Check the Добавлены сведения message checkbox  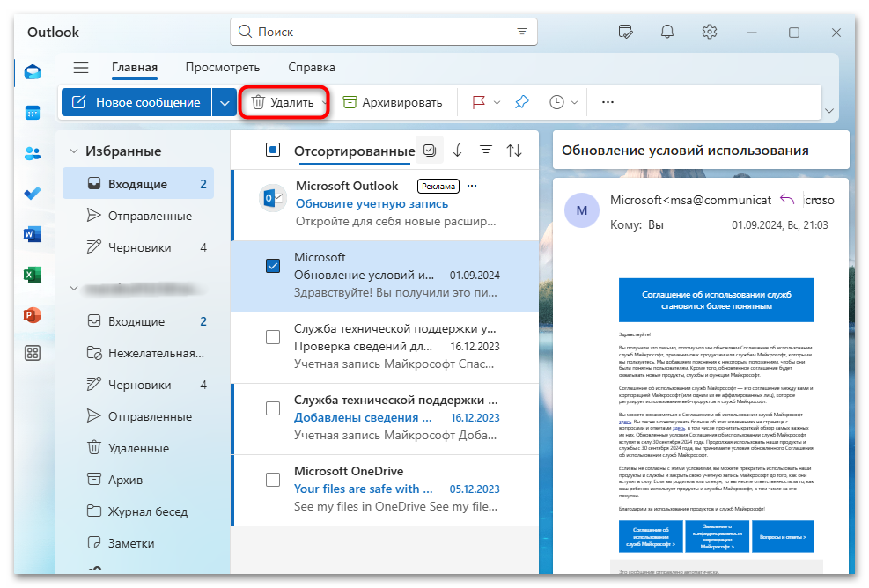pyautogui.click(x=273, y=408)
